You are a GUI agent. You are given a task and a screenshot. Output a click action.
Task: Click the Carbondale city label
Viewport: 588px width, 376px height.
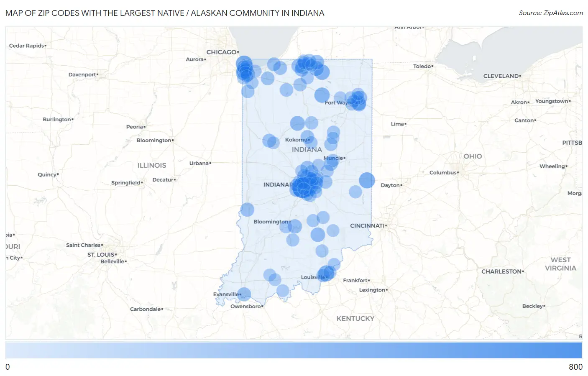point(146,309)
